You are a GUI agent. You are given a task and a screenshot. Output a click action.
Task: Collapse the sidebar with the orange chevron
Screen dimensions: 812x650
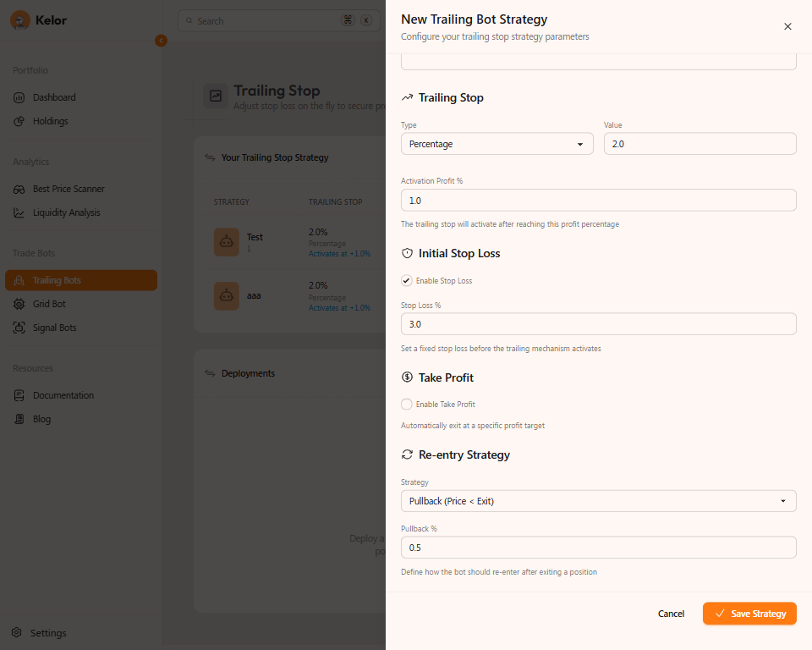(161, 41)
